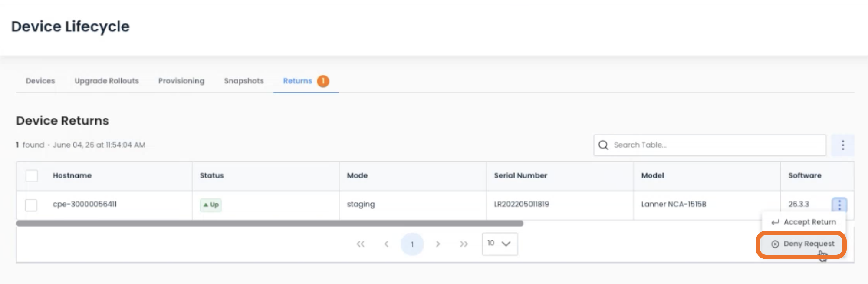The image size is (868, 284).
Task: Go to the next page of results
Action: click(438, 244)
